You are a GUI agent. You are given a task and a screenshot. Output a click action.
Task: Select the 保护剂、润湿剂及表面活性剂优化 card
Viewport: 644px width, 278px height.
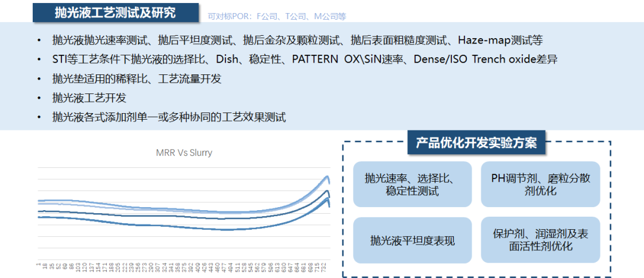(540, 240)
